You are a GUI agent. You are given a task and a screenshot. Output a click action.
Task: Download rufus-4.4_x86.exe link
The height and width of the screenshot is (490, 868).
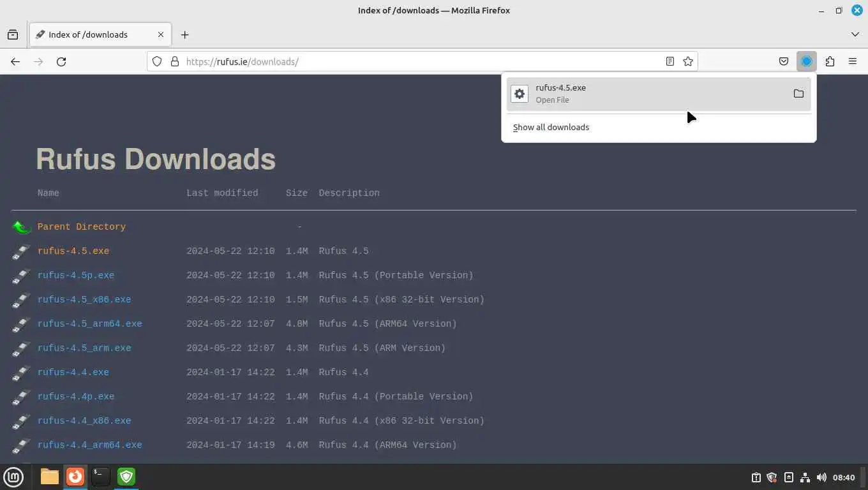pyautogui.click(x=84, y=420)
